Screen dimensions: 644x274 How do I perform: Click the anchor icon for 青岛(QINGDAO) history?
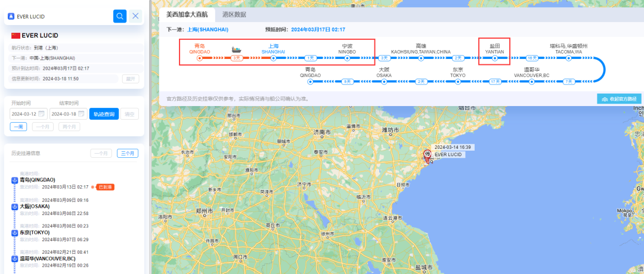point(15,180)
